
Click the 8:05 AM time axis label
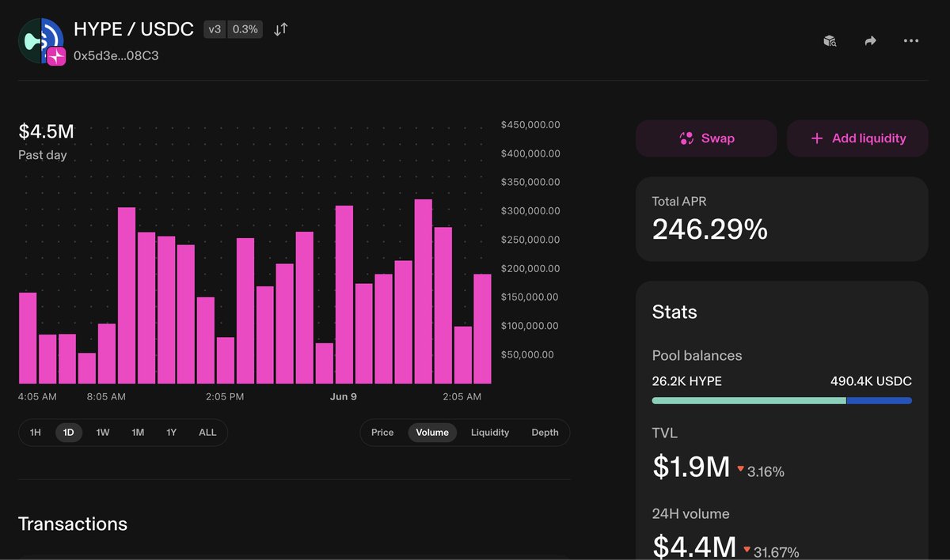pyautogui.click(x=106, y=396)
